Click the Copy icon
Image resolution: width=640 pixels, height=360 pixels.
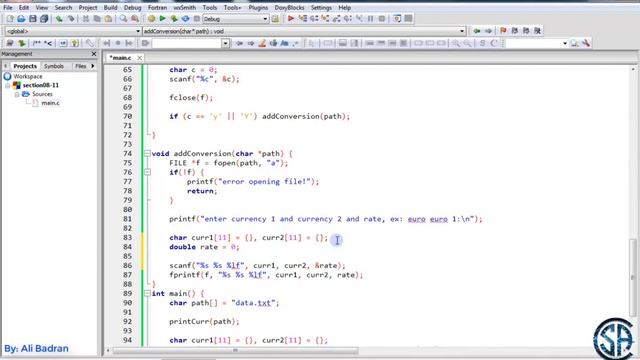pyautogui.click(x=97, y=19)
